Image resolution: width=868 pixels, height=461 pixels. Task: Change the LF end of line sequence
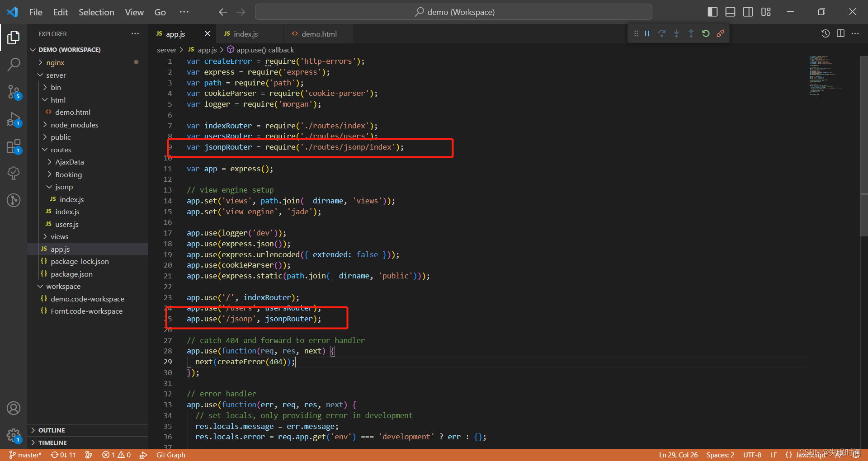(x=774, y=455)
